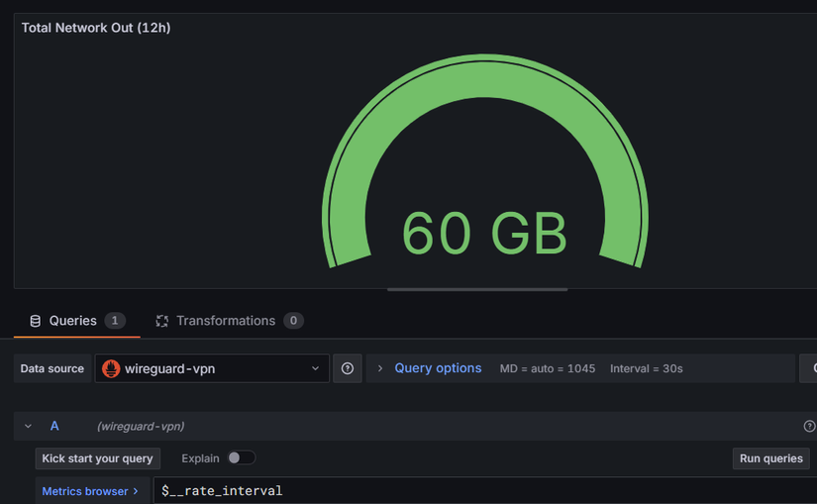817x504 pixels.
Task: Click the Prometheus logo in data source picker
Action: pos(111,368)
